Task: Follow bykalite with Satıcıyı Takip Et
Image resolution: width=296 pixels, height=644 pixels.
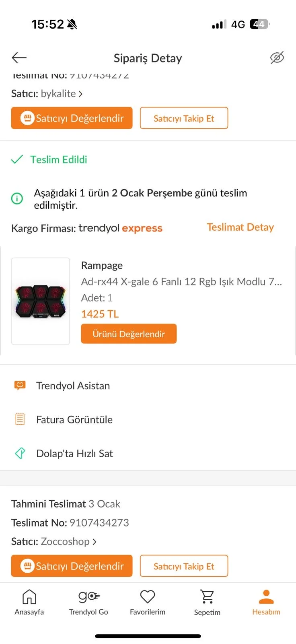Action: click(x=184, y=118)
